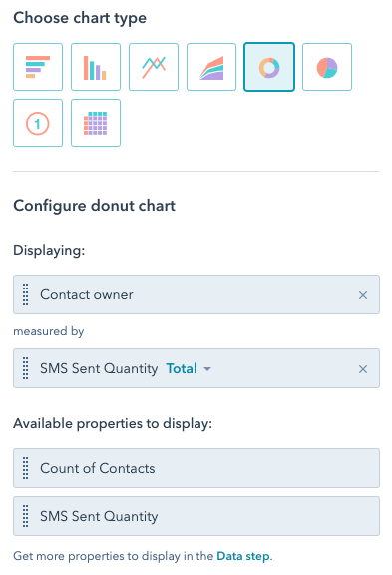Switch to the pie chart type

[327, 67]
